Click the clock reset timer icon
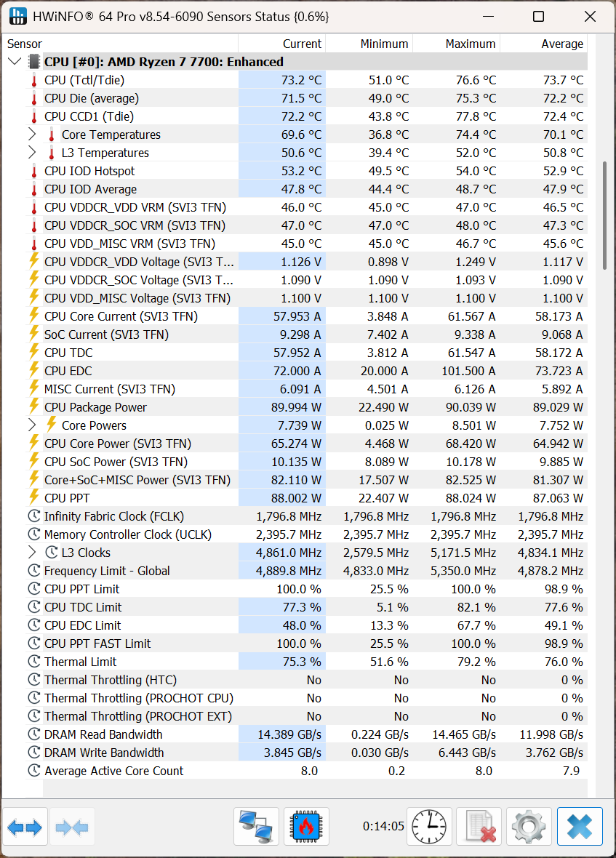 coord(429,826)
